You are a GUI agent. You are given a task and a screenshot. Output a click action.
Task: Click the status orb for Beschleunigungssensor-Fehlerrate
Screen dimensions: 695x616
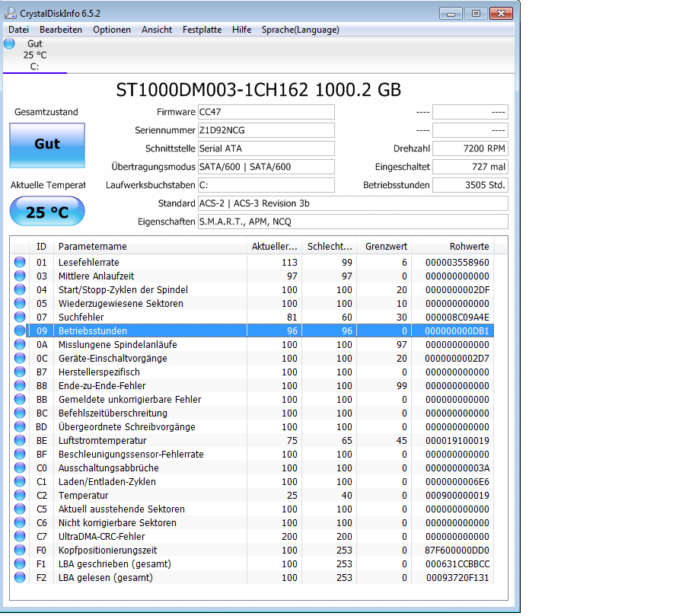pyautogui.click(x=20, y=454)
